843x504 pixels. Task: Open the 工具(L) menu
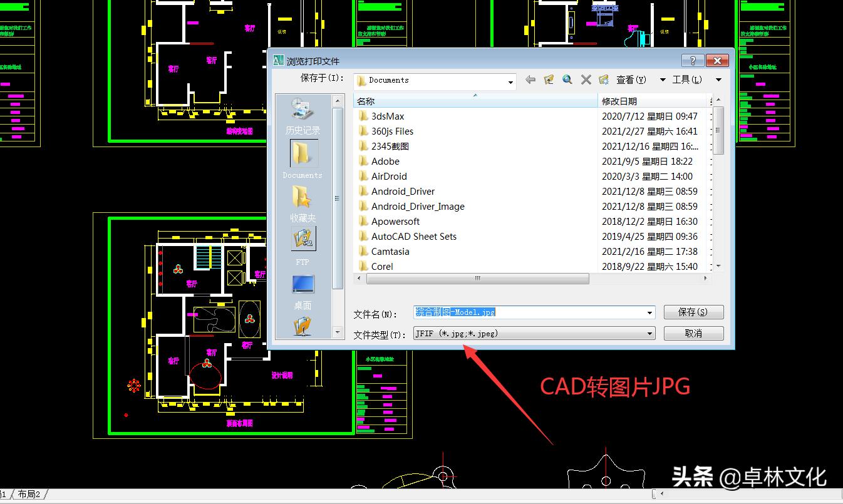click(x=686, y=79)
